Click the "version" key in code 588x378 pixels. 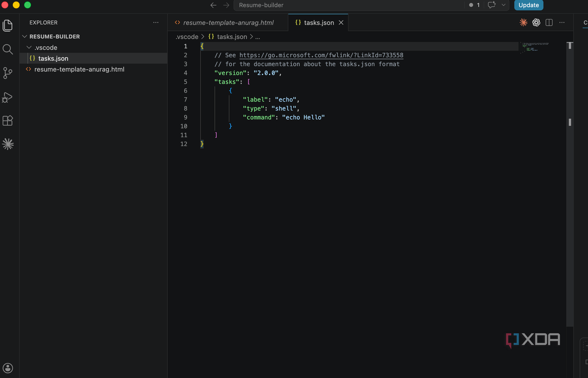click(x=230, y=73)
